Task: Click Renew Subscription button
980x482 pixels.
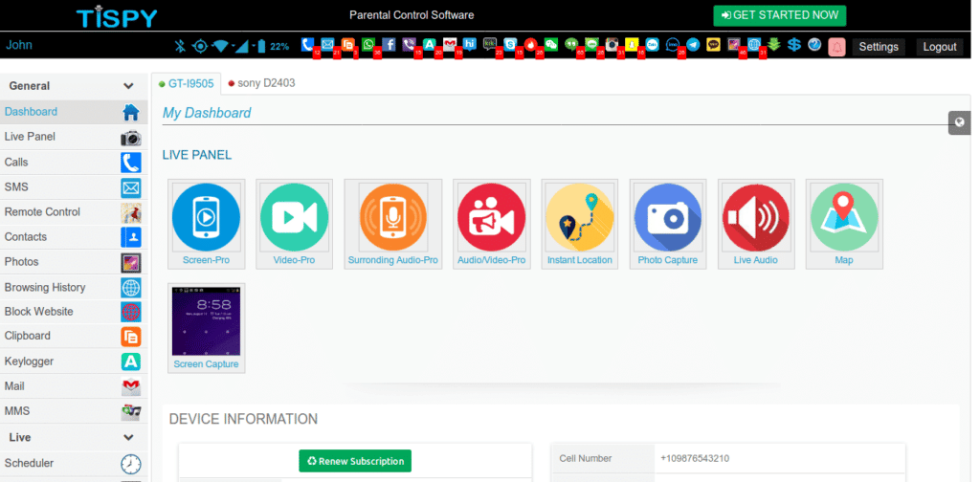Action: tap(355, 461)
